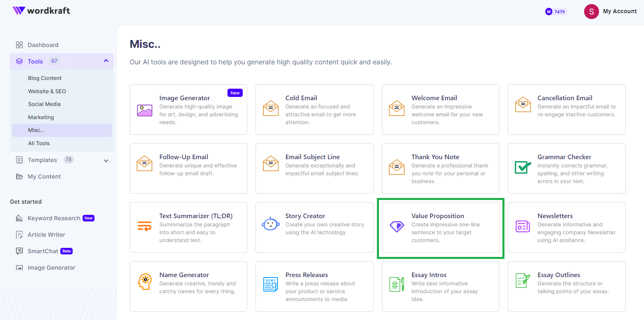Collapse the Tools section in the sidebar
The height and width of the screenshot is (320, 644).
(106, 61)
